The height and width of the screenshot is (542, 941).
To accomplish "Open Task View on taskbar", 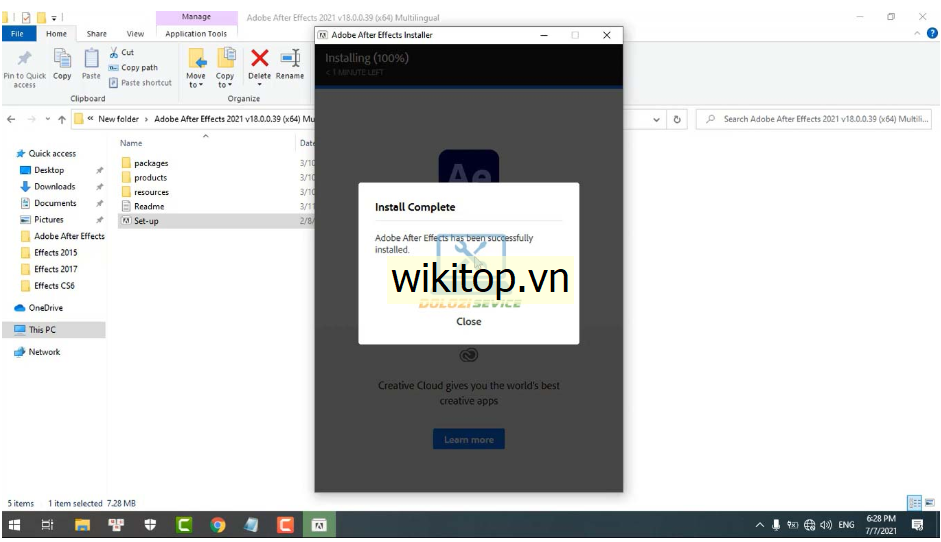I will (x=47, y=525).
